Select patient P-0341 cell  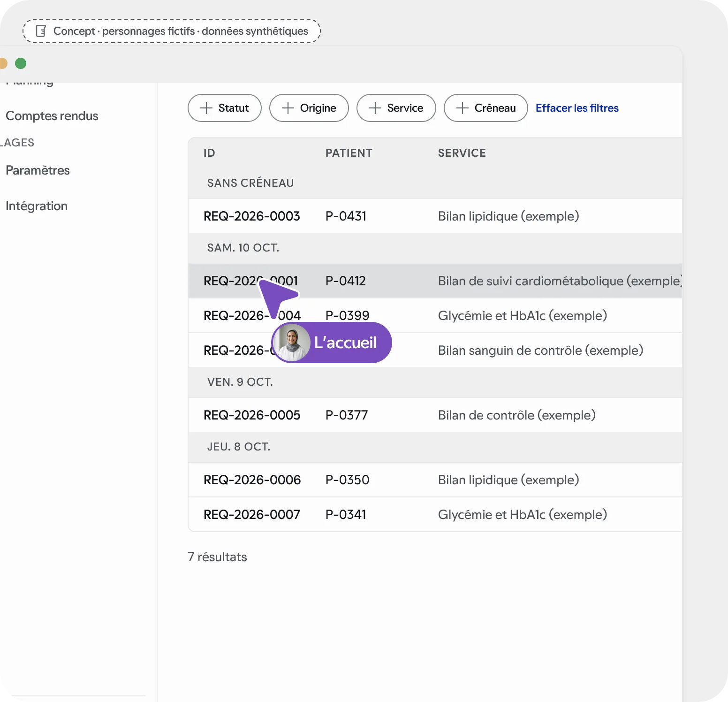[346, 515]
